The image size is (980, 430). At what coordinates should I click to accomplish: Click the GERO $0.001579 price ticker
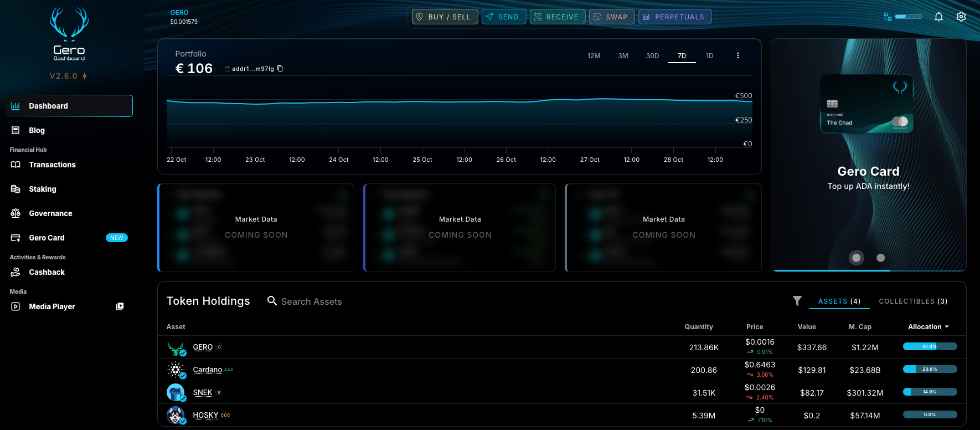184,17
